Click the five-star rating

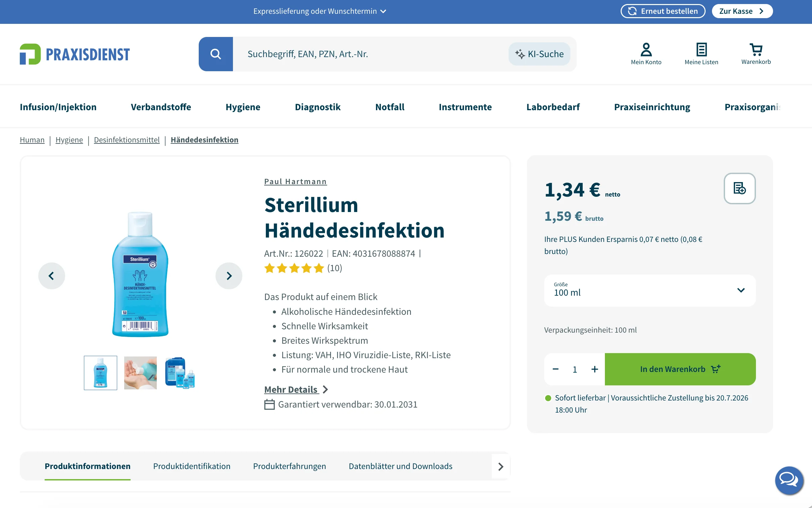[294, 268]
